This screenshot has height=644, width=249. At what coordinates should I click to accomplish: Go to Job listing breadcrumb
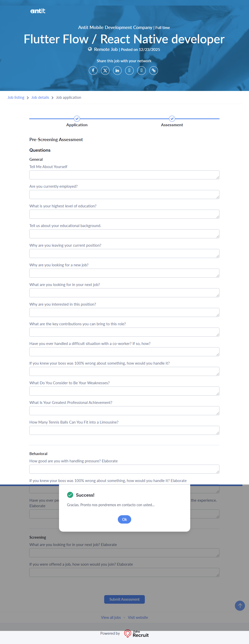[16, 98]
